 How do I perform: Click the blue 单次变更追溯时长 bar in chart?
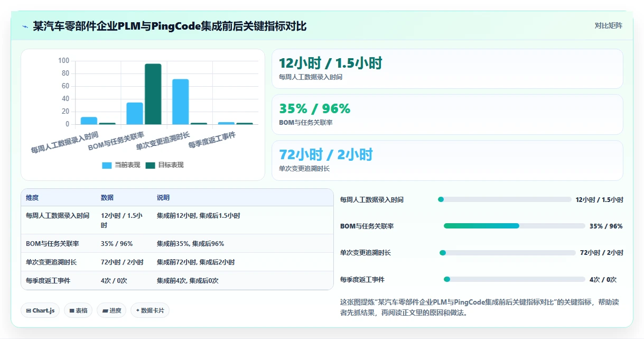point(181,102)
